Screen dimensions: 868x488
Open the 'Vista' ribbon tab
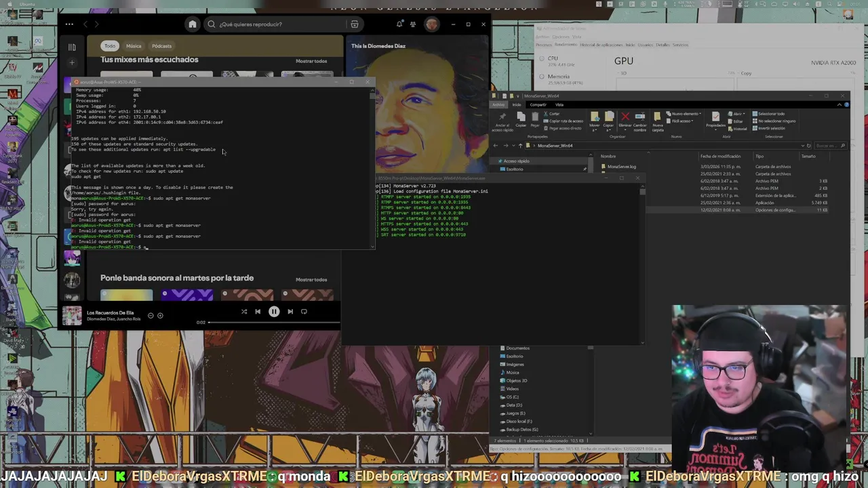pyautogui.click(x=559, y=104)
